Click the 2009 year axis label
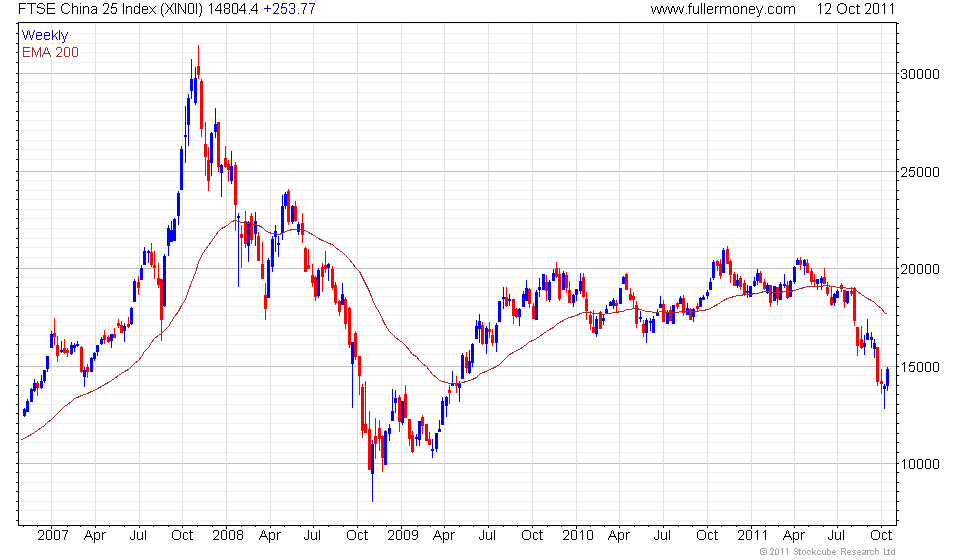980x560 pixels. pyautogui.click(x=402, y=536)
